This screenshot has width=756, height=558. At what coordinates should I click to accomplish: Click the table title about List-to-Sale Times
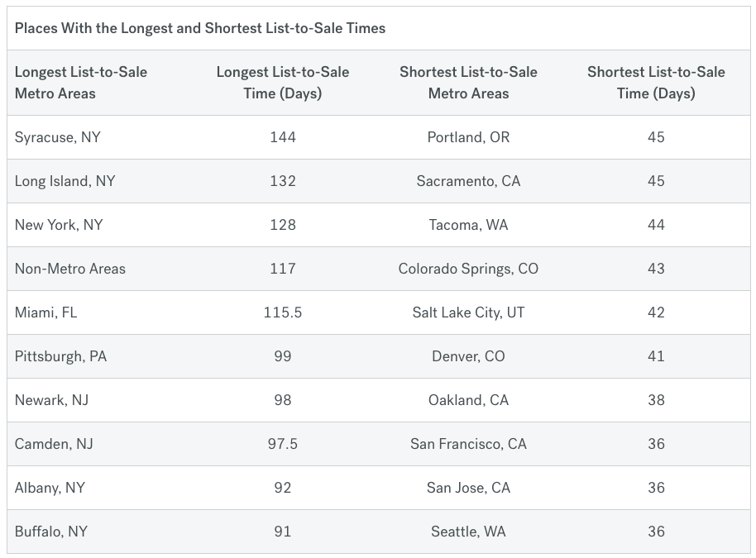tap(200, 28)
